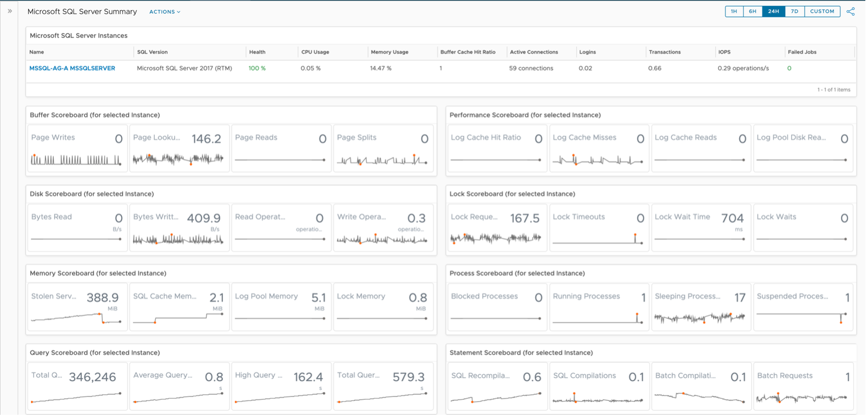Open the Lock Waits card
Screen dimensions: 868x417
coord(804,228)
